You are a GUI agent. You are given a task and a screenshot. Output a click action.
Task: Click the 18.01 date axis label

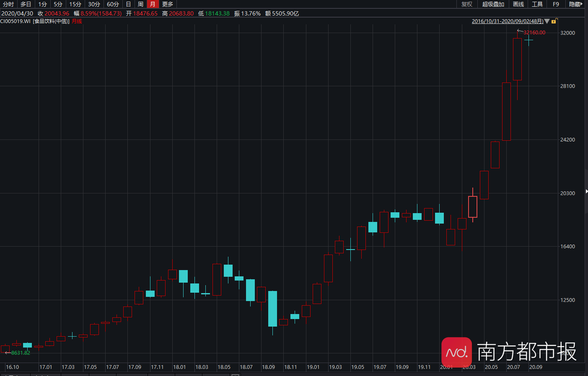[x=179, y=367]
